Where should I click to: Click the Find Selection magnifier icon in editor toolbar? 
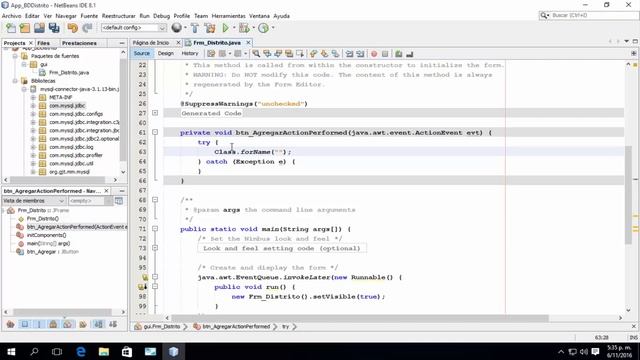point(256,53)
